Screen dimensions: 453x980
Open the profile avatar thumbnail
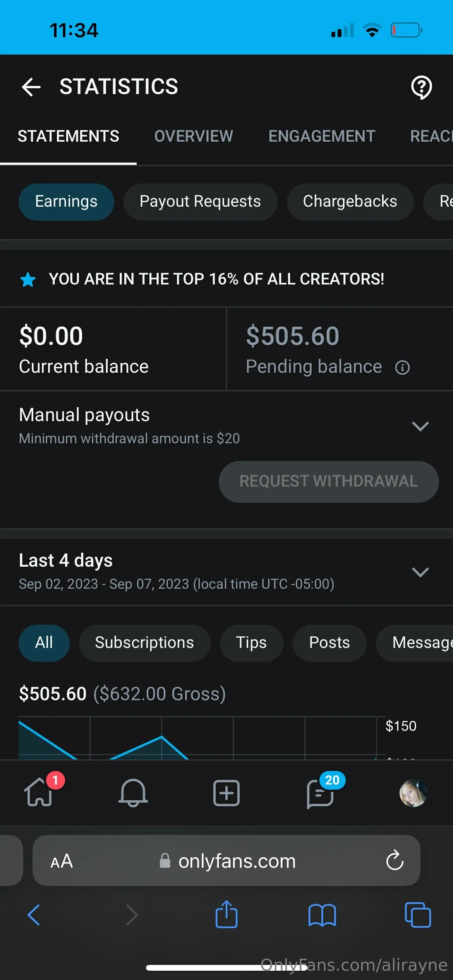pos(413,793)
